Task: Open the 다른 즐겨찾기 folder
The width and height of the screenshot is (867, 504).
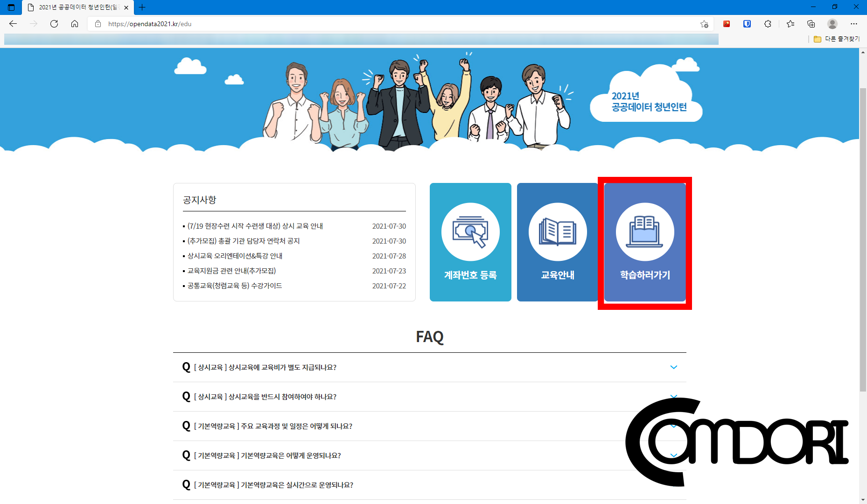Action: point(837,39)
